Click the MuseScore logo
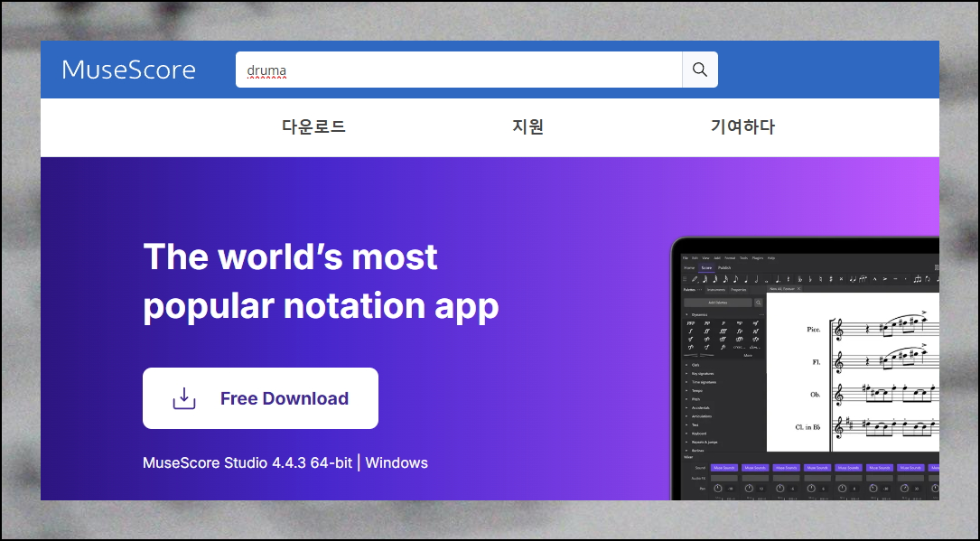The width and height of the screenshot is (980, 541). coord(129,70)
